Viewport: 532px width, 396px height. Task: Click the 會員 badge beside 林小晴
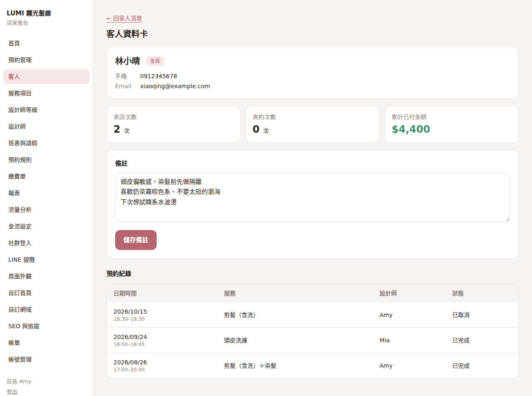tap(155, 61)
